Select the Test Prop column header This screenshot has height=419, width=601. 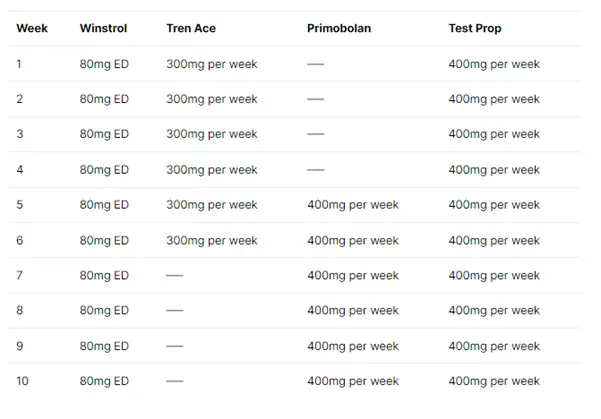tap(475, 29)
